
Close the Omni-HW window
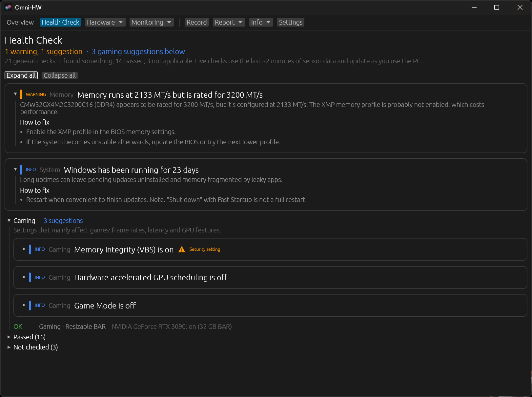(x=520, y=7)
